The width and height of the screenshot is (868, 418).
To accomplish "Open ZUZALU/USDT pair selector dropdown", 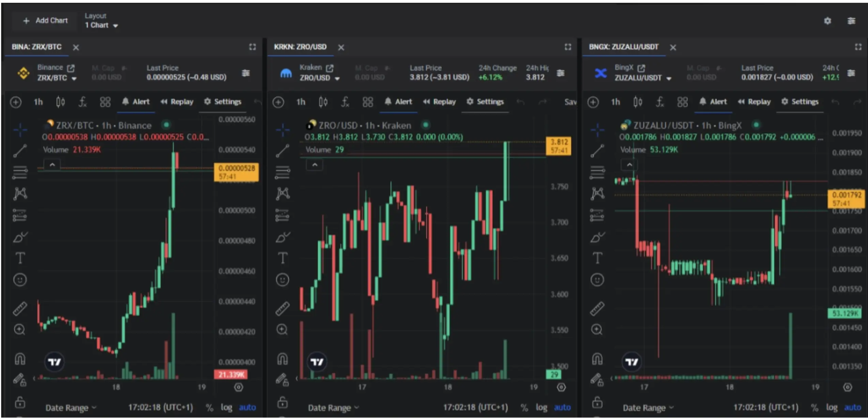I will 643,78.
